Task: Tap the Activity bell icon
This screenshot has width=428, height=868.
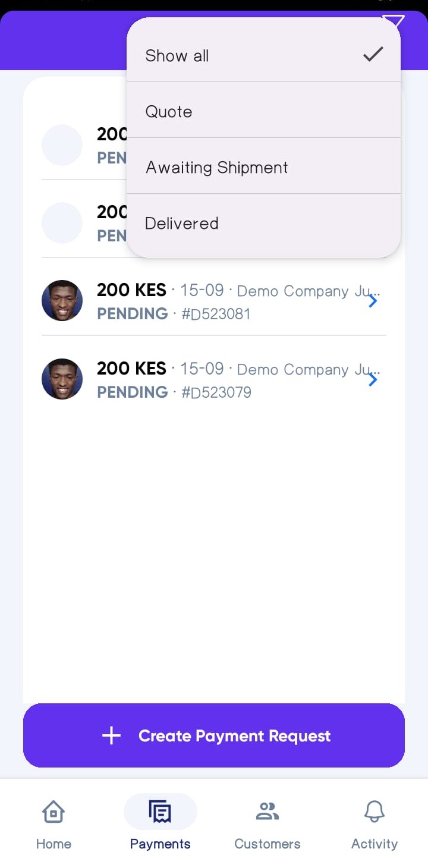Action: [374, 812]
